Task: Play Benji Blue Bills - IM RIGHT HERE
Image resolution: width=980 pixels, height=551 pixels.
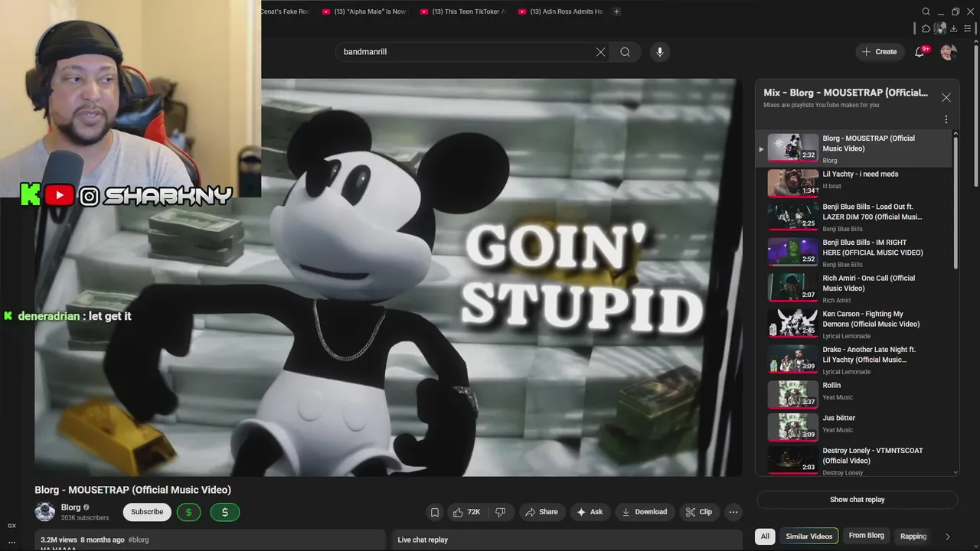Action: tap(854, 252)
